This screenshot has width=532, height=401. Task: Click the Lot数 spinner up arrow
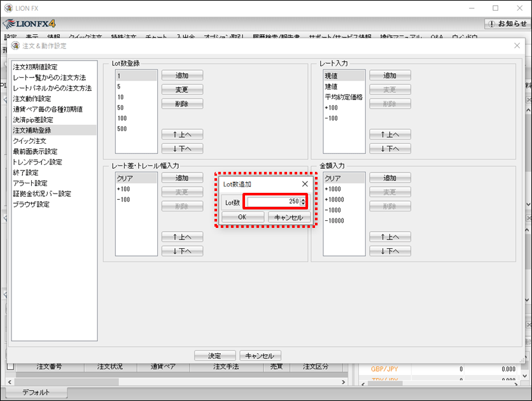coord(303,200)
